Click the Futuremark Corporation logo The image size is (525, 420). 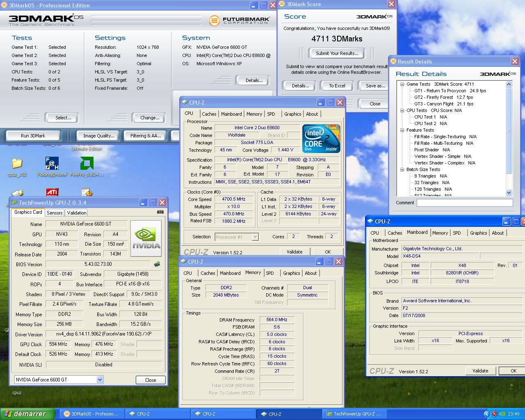tap(240, 20)
